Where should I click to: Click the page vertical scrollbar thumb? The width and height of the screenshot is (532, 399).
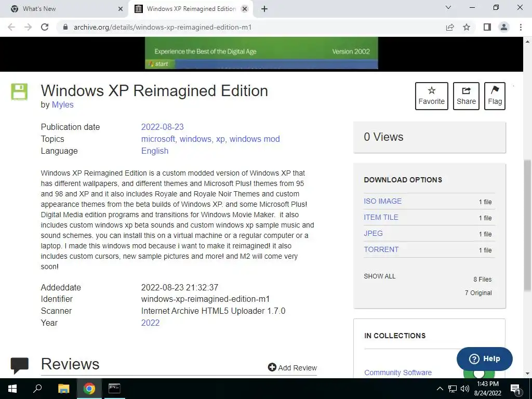(x=527, y=225)
